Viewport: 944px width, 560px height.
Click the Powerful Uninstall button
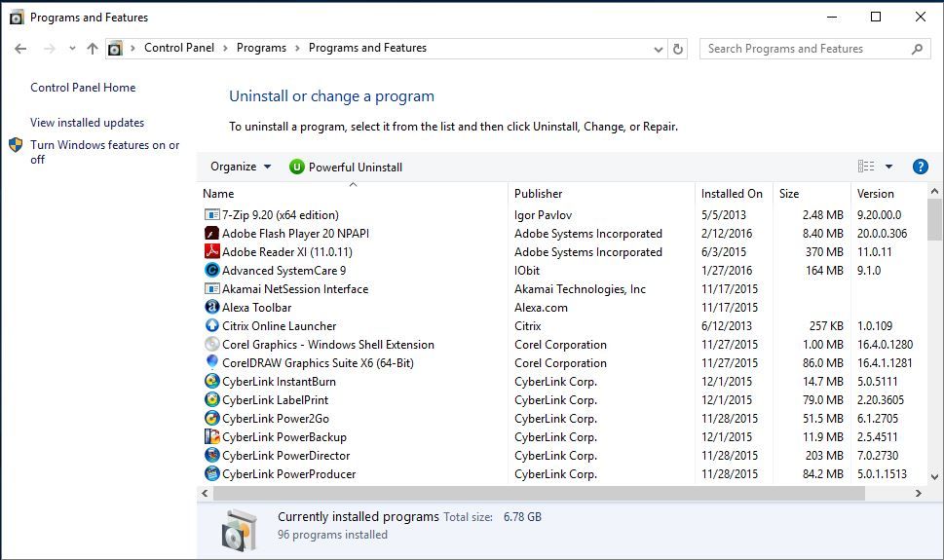pos(346,167)
